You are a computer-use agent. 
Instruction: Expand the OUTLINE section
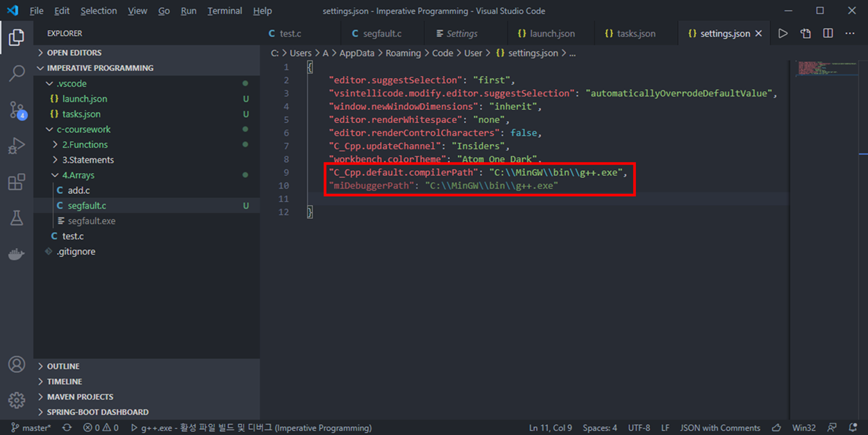[147, 366]
